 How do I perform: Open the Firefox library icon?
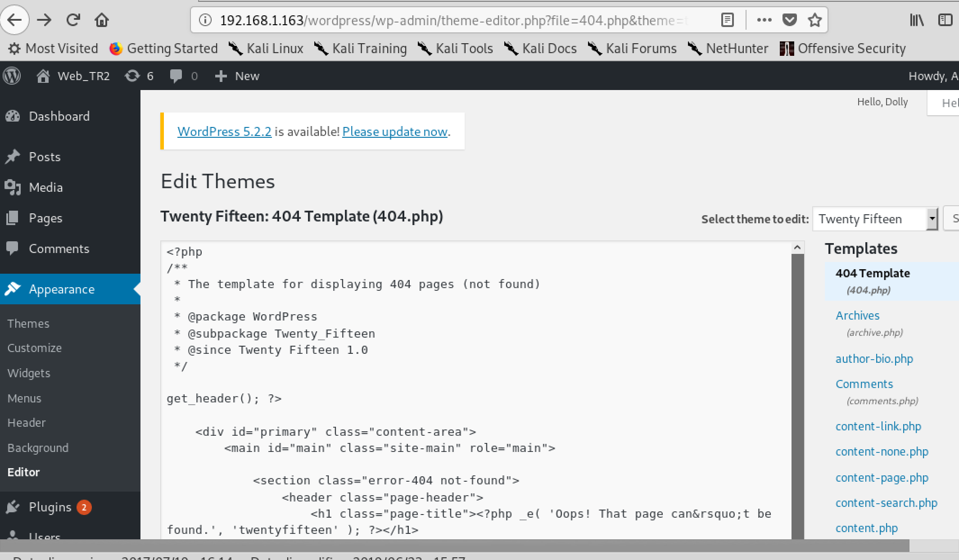pos(917,20)
